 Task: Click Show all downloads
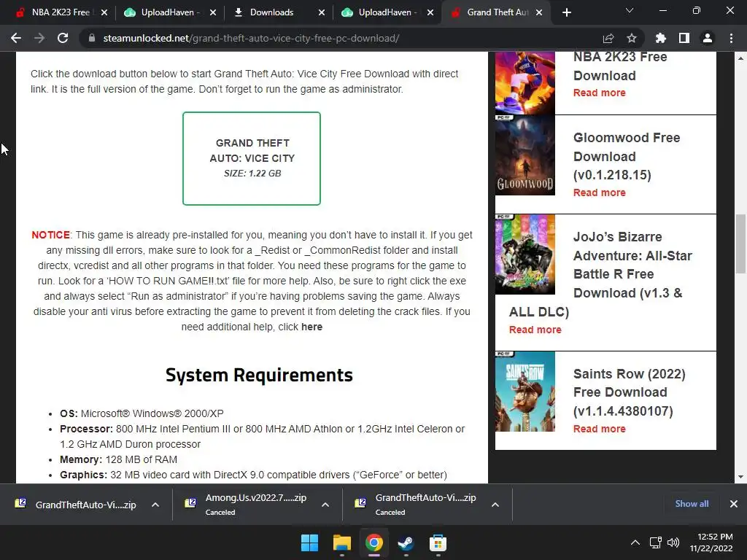(x=692, y=504)
